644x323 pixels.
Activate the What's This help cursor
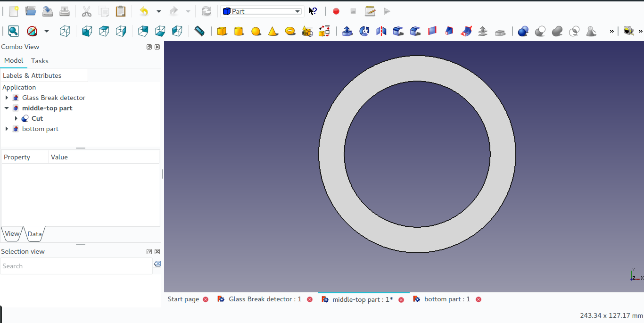tap(313, 11)
